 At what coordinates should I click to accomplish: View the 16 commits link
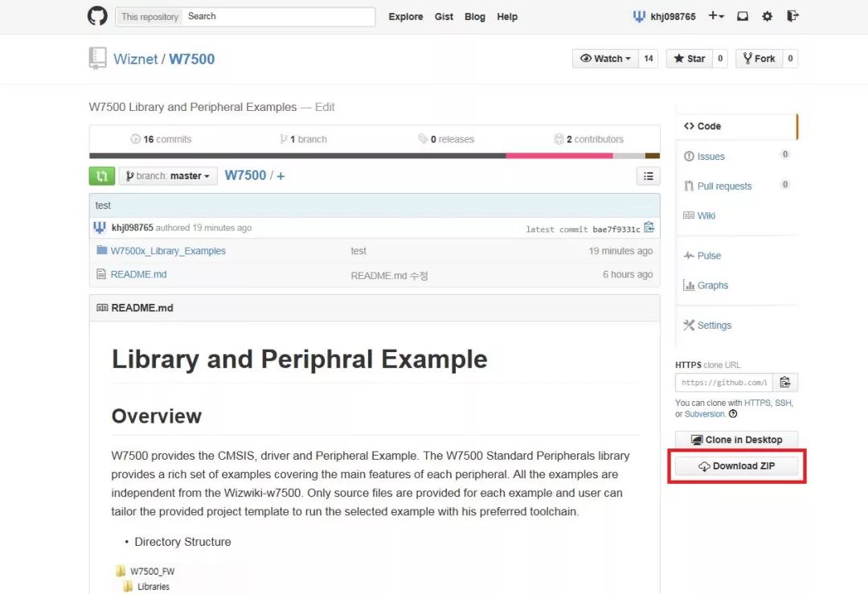pyautogui.click(x=161, y=139)
